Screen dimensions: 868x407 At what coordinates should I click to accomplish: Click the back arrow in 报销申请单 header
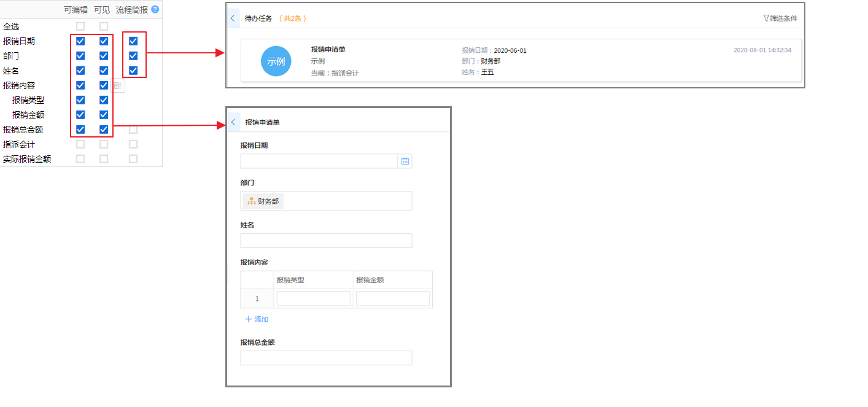pyautogui.click(x=233, y=122)
